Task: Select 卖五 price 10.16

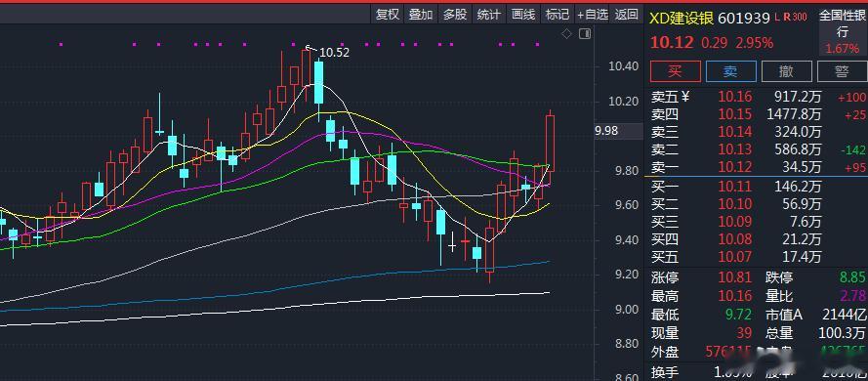Action: click(735, 97)
